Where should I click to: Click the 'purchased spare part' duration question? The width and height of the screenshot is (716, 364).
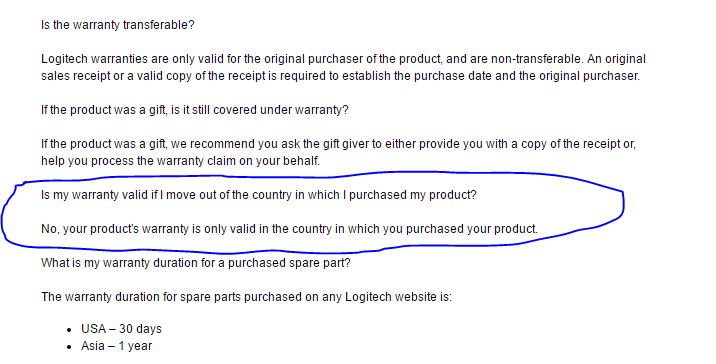195,263
